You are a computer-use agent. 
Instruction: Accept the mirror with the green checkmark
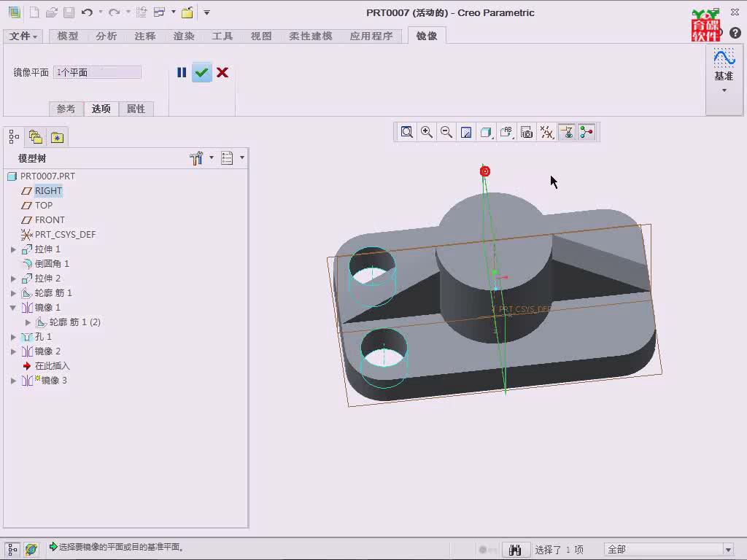[x=202, y=72]
